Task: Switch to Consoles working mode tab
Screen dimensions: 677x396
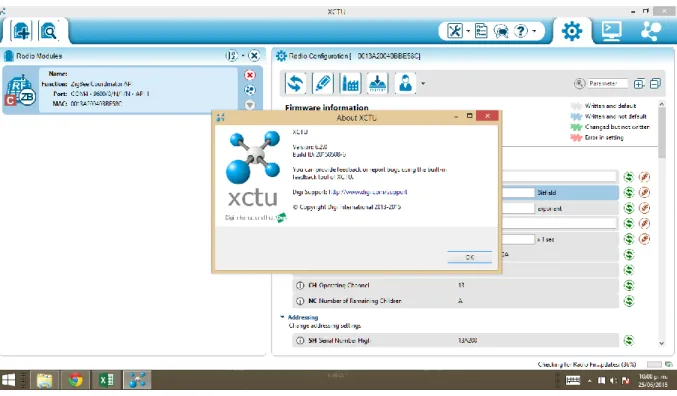Action: pos(611,31)
